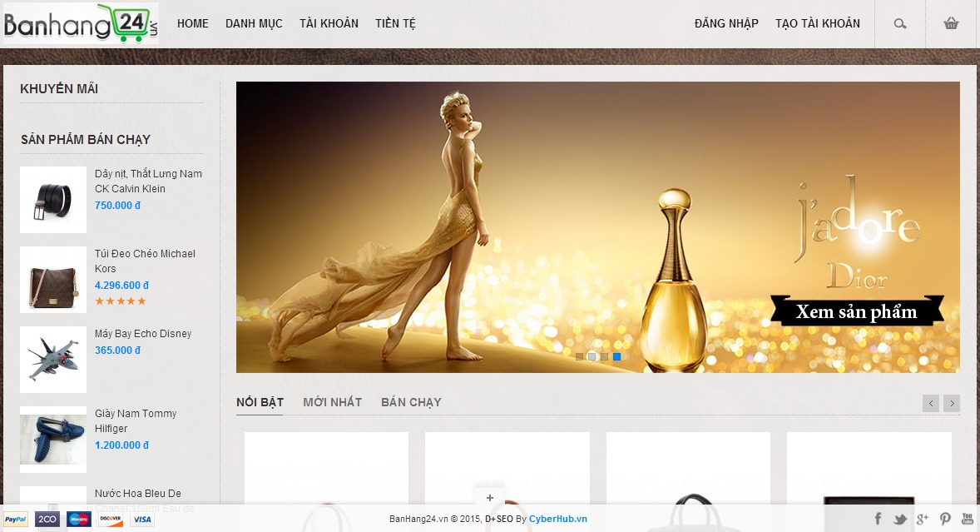Open the Facebook footer icon
980x532 pixels.
[x=879, y=518]
